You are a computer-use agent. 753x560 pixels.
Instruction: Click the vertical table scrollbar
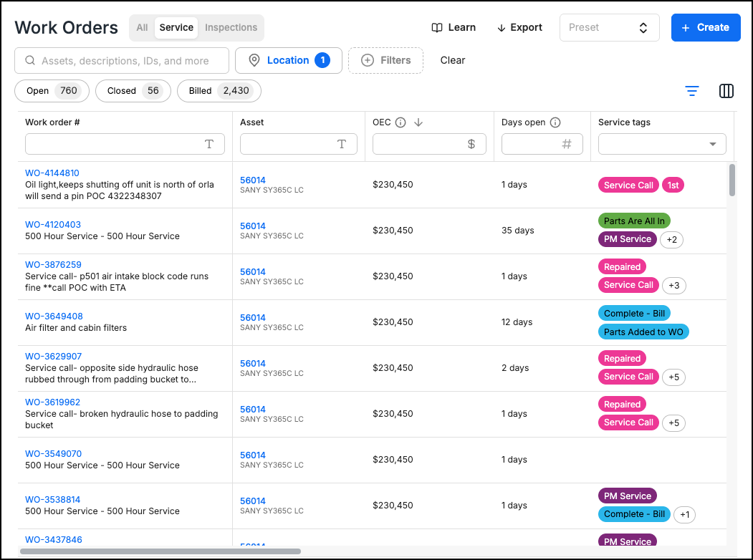pos(732,180)
